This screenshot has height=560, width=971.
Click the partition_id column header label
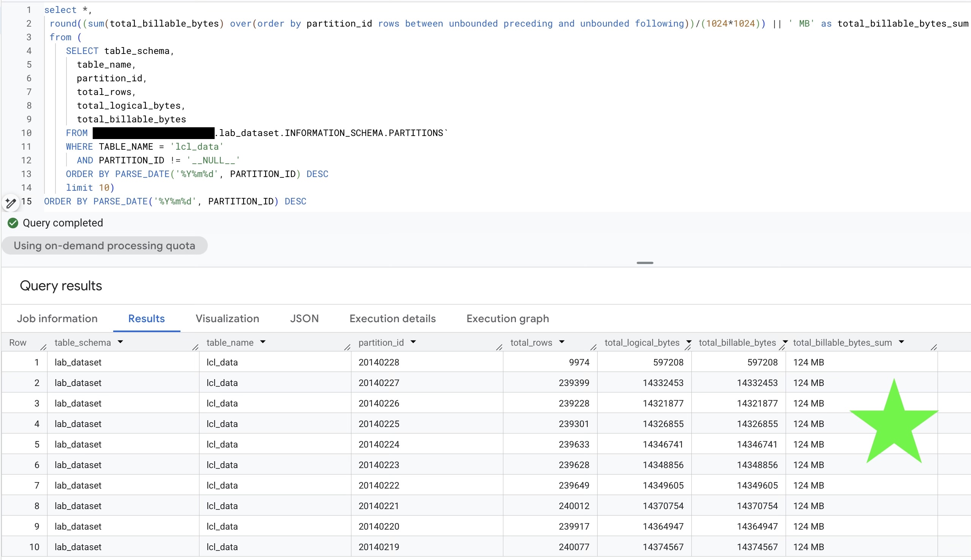[381, 342]
